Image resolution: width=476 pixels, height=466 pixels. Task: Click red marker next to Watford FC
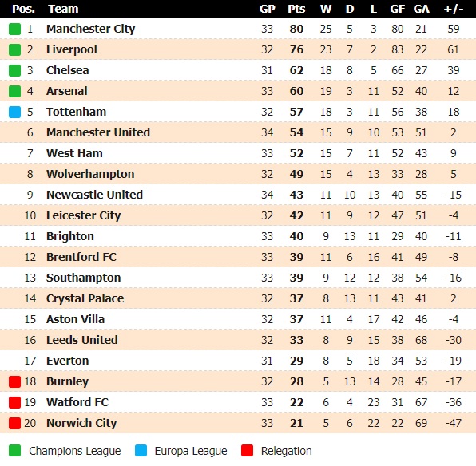14,403
